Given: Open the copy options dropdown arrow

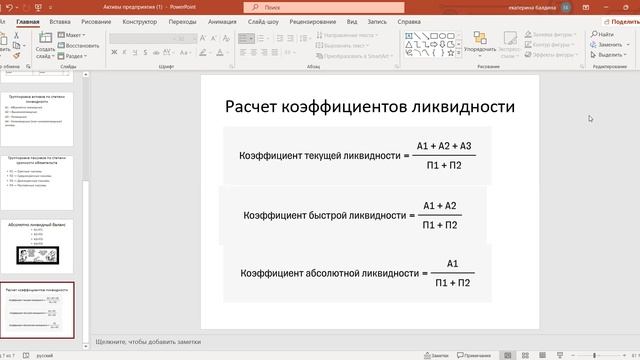Looking at the screenshot, I should pyautogui.click(x=23, y=45).
